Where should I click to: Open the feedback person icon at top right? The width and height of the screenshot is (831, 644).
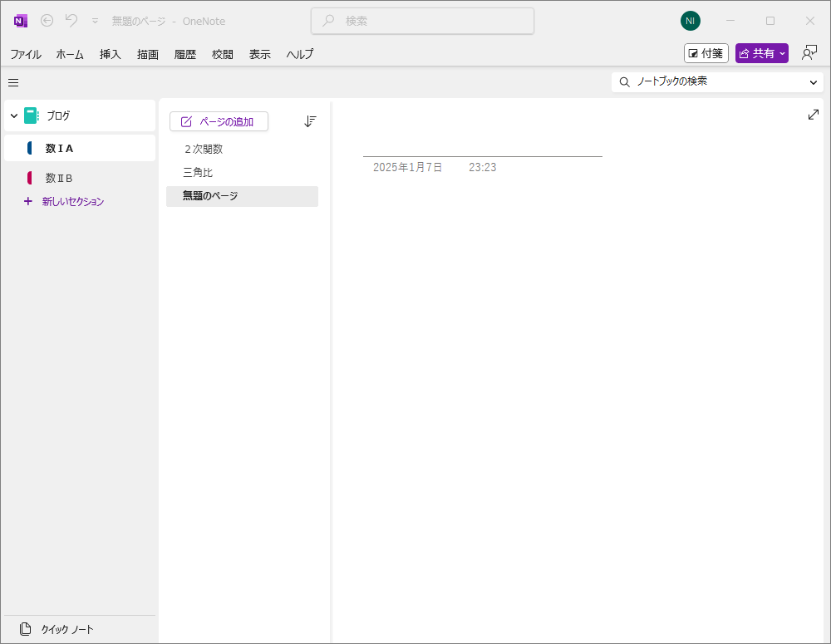(809, 53)
